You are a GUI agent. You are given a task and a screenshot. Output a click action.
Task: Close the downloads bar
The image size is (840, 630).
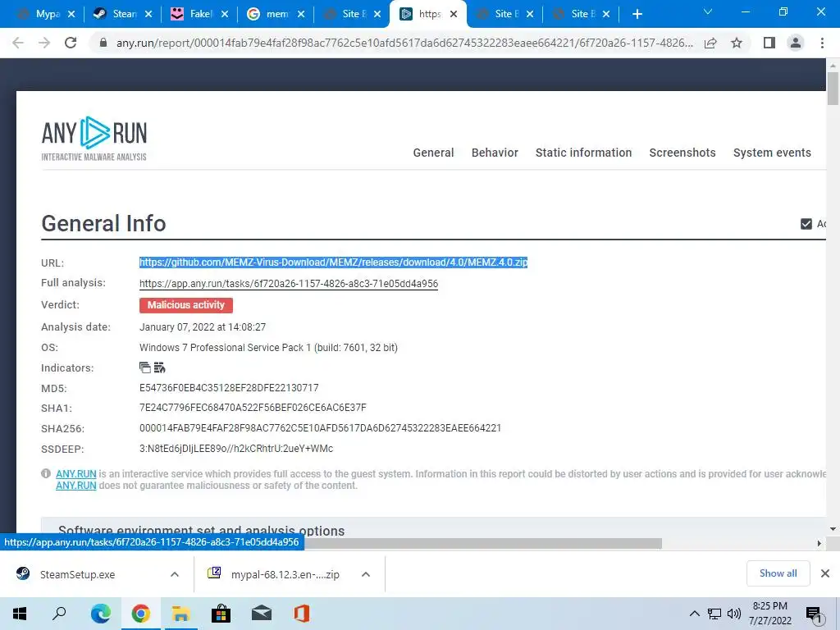pyautogui.click(x=825, y=573)
